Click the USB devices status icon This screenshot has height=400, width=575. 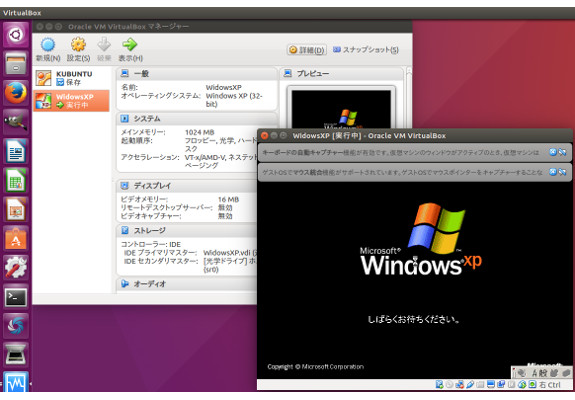(470, 385)
